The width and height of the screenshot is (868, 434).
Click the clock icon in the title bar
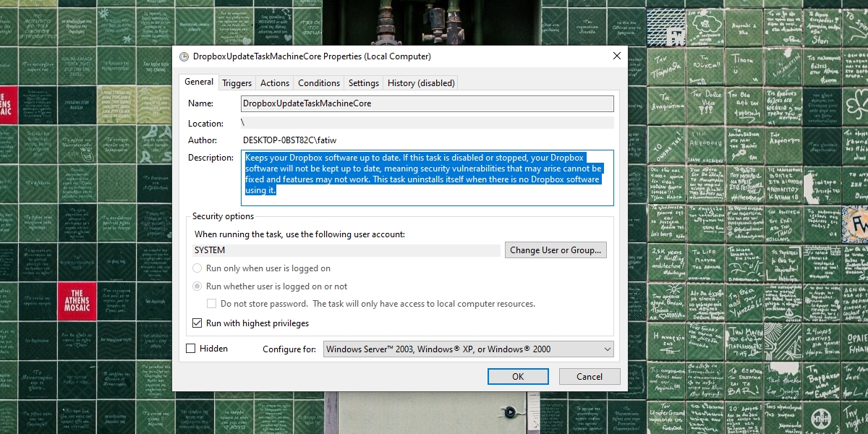pos(184,56)
